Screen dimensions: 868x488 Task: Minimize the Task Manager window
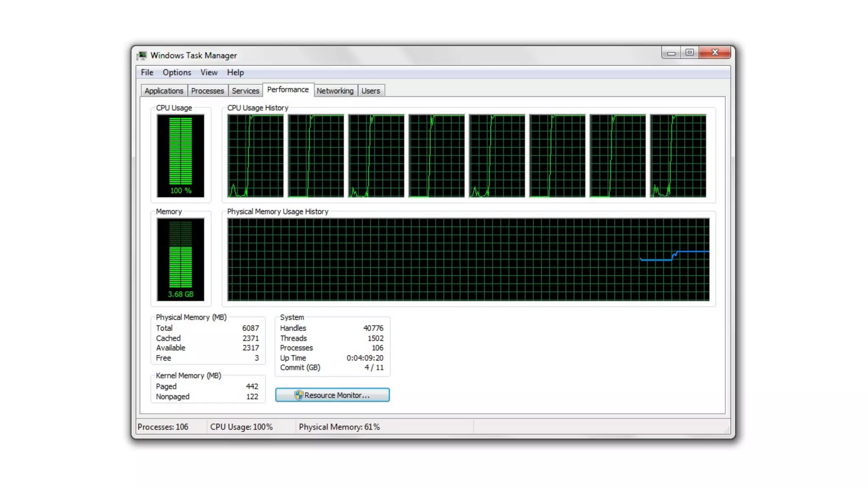click(x=671, y=53)
